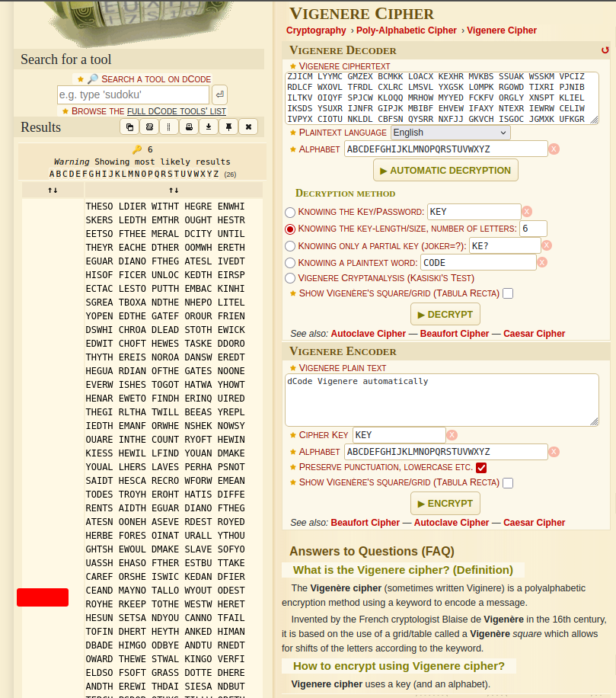Open Caesar Cipher link under the encoder
616x698 pixels.
535,523
